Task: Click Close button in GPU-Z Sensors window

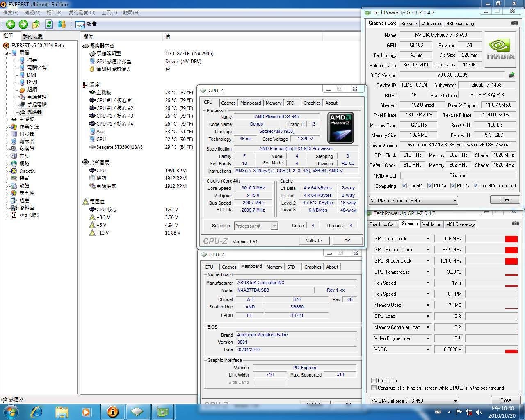Action: point(506,400)
